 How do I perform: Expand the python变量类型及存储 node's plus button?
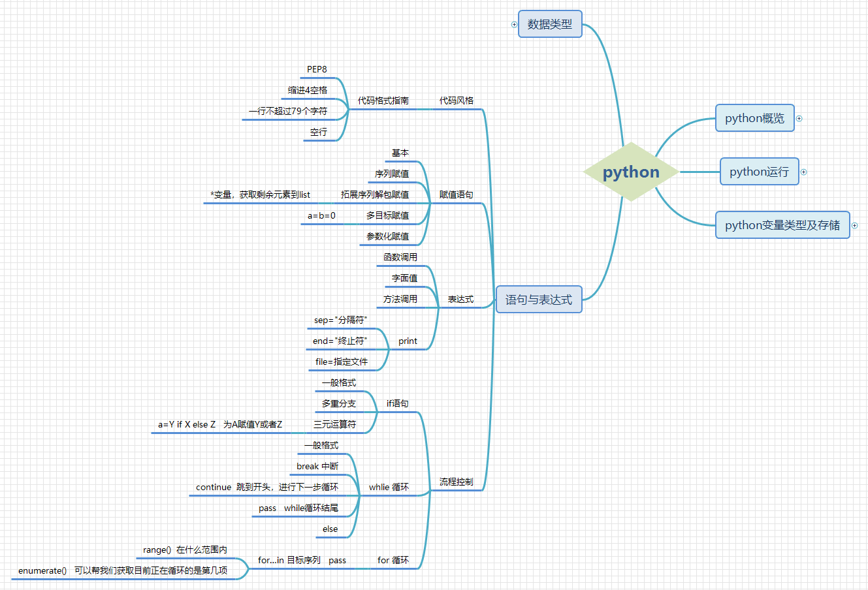click(854, 225)
